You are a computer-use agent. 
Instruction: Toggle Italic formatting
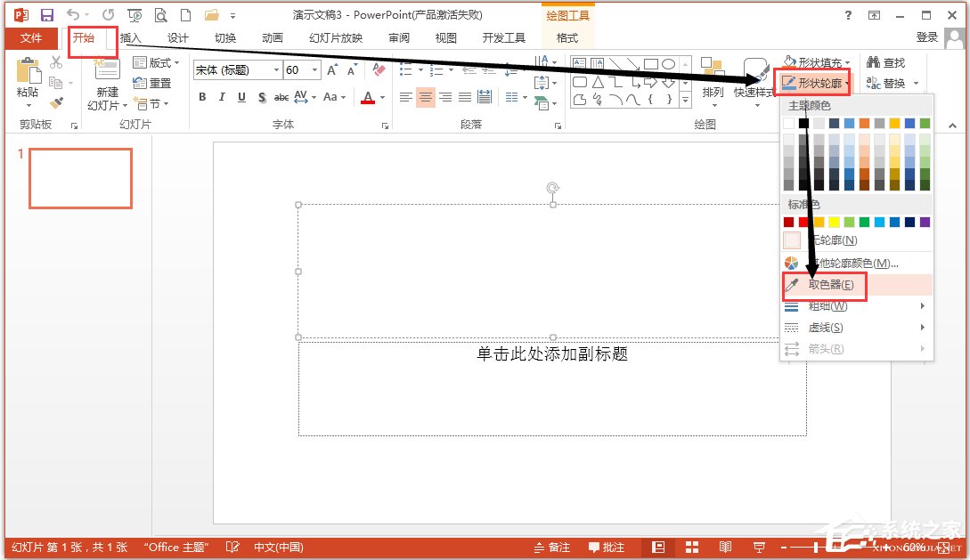pos(222,97)
